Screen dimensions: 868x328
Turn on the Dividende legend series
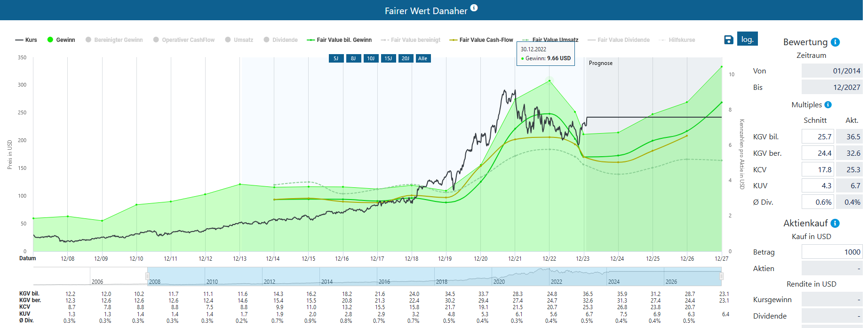[x=281, y=40]
